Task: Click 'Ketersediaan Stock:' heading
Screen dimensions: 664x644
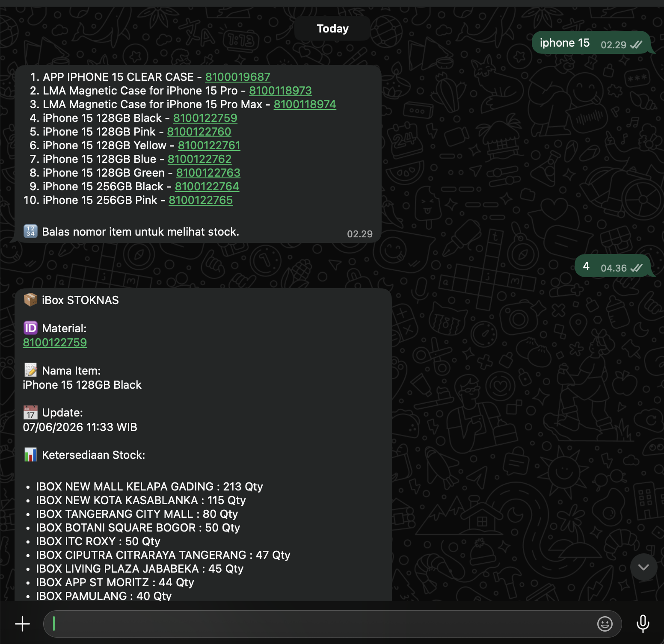Action: tap(94, 455)
